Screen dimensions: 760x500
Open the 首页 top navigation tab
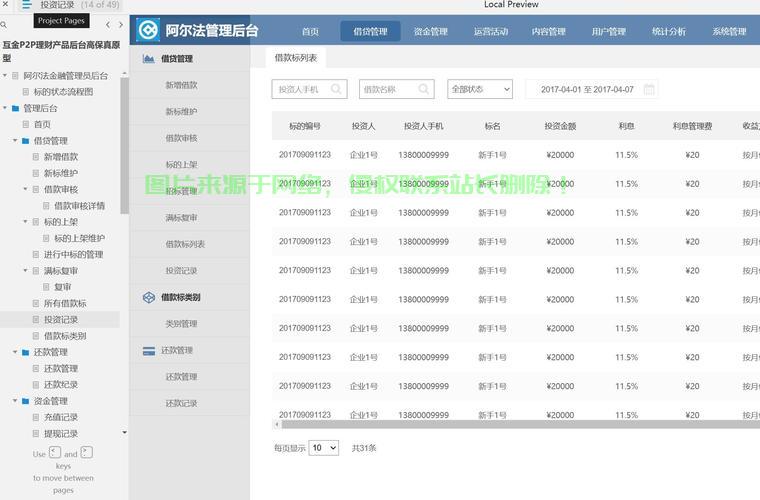pyautogui.click(x=310, y=31)
